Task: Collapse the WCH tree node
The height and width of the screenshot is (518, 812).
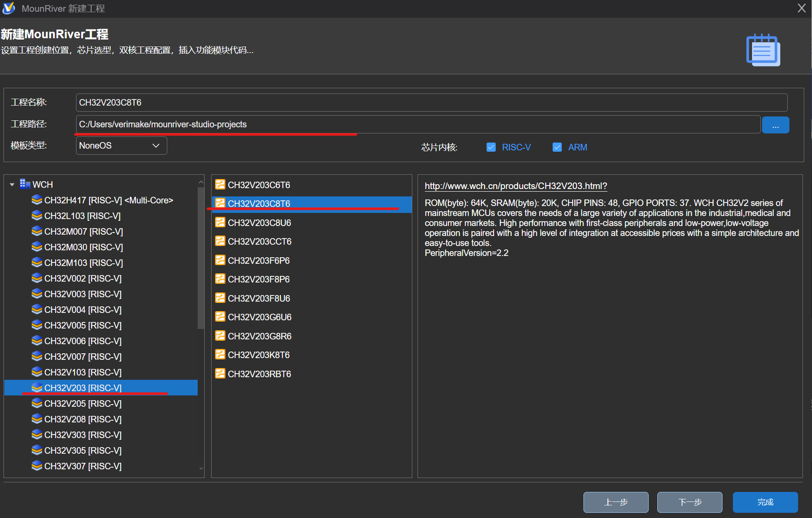Action: point(12,185)
